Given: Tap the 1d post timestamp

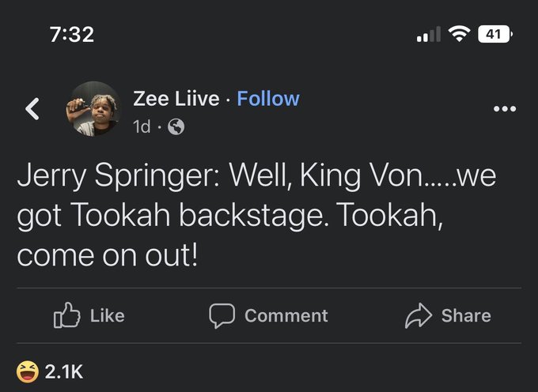Looking at the screenshot, I should 142,126.
